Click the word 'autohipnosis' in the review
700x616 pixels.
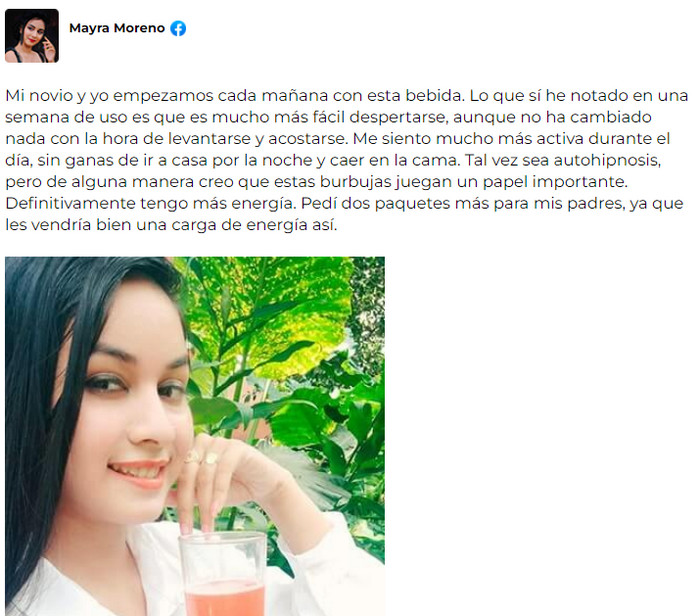pyautogui.click(x=607, y=160)
